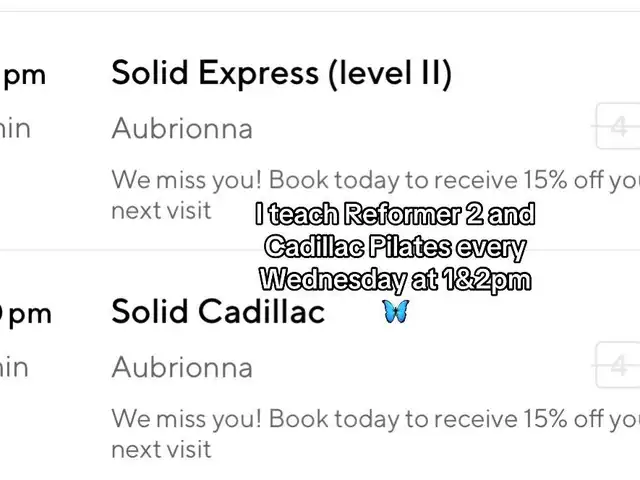Open the Solid Cadillac class

[218, 311]
